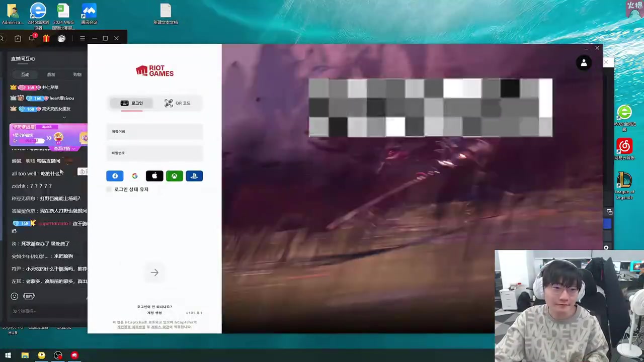
Task: Open the red gift box icon
Action: 46,38
